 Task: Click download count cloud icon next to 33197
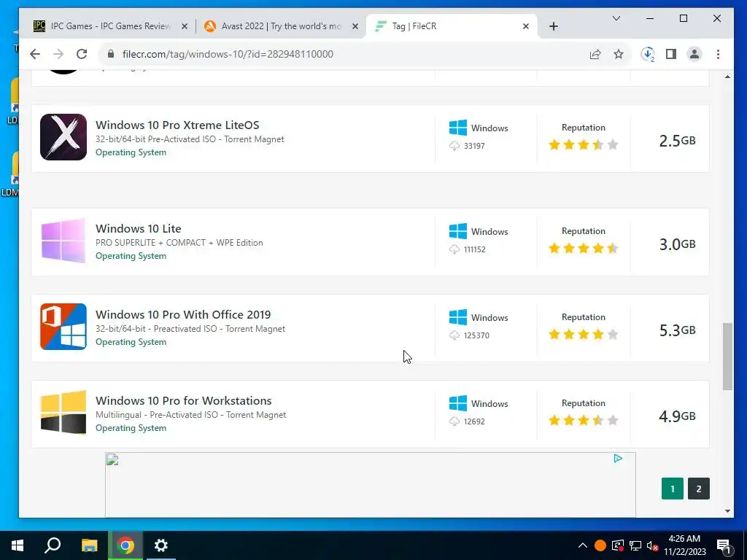(454, 146)
